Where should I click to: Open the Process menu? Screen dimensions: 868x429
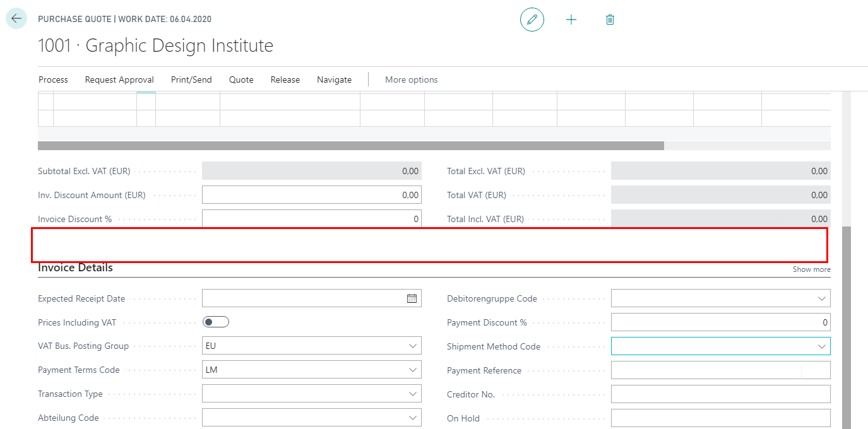[x=53, y=79]
